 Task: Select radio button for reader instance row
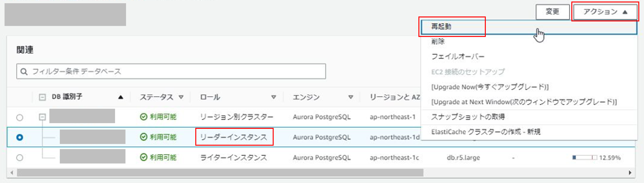(19, 137)
